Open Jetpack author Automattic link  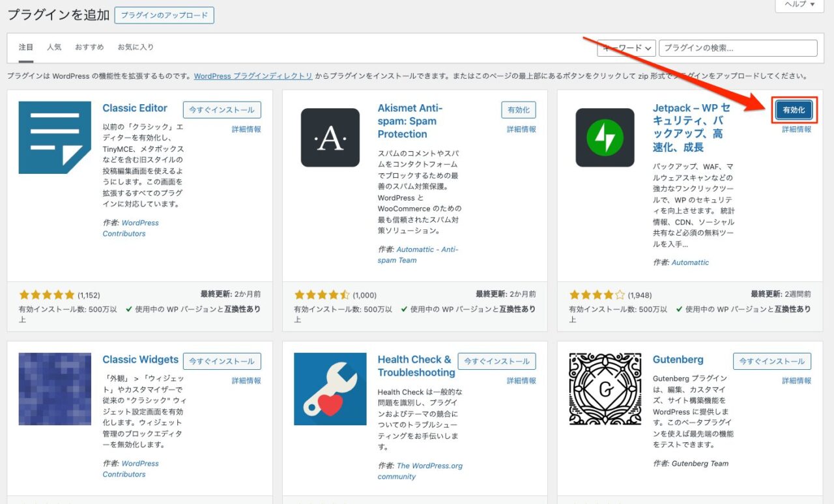(690, 262)
